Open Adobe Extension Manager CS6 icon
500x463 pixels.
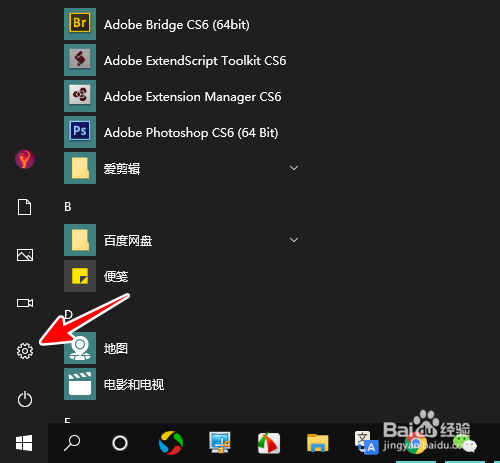pos(80,96)
